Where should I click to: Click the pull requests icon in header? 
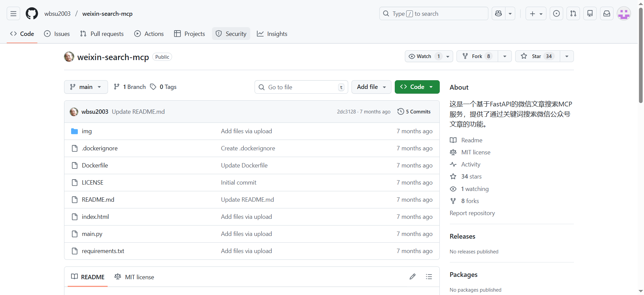click(573, 14)
